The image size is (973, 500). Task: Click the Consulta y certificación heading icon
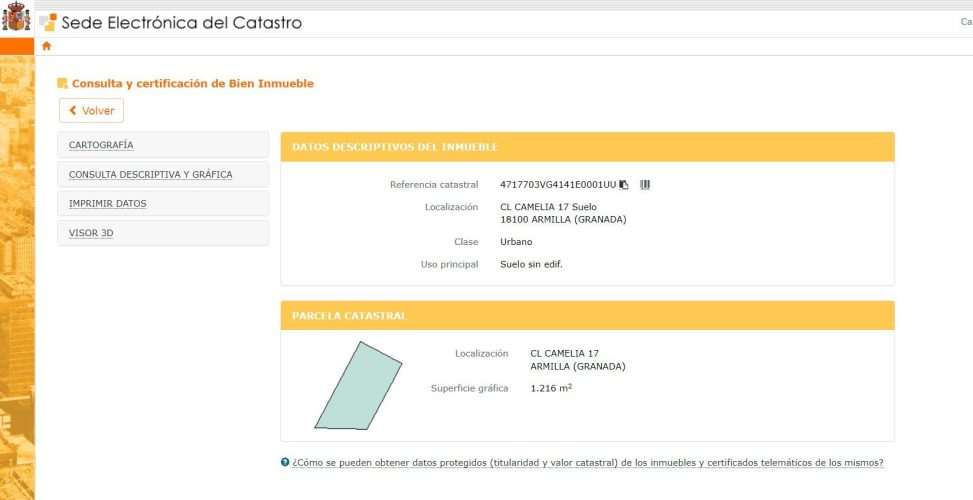[62, 84]
